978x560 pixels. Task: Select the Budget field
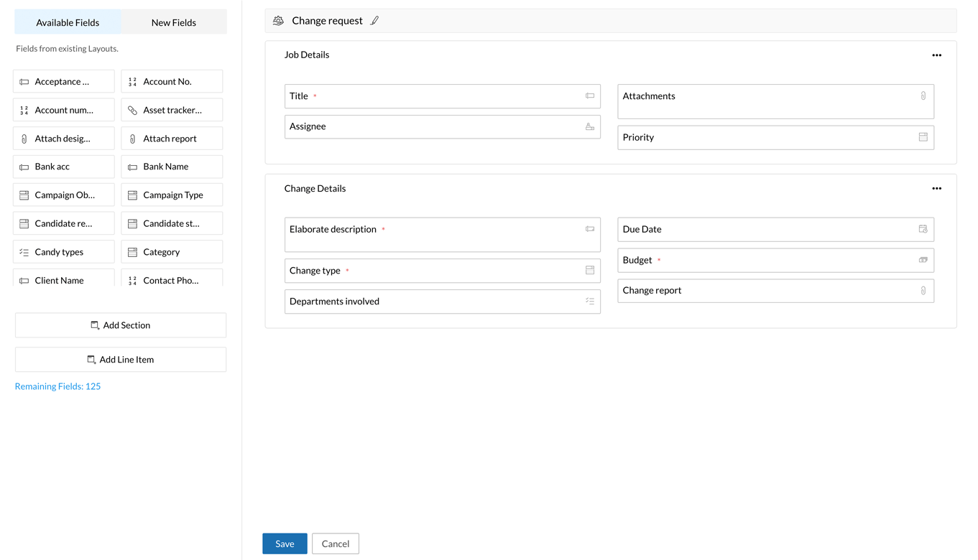point(776,260)
